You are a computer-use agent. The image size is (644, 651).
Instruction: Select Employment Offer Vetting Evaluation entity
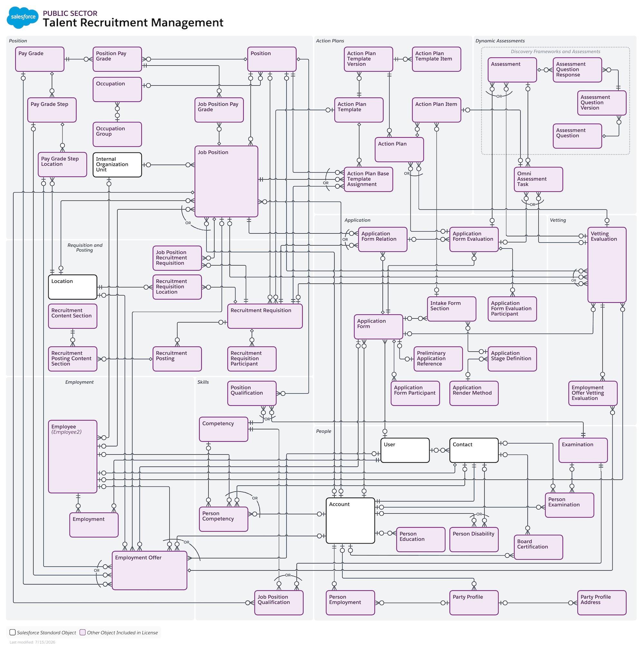point(592,393)
